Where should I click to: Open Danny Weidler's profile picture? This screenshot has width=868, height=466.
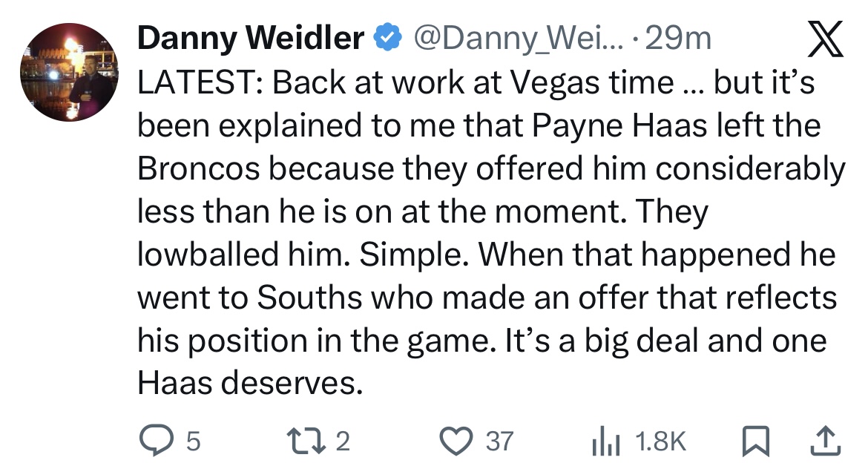[69, 72]
